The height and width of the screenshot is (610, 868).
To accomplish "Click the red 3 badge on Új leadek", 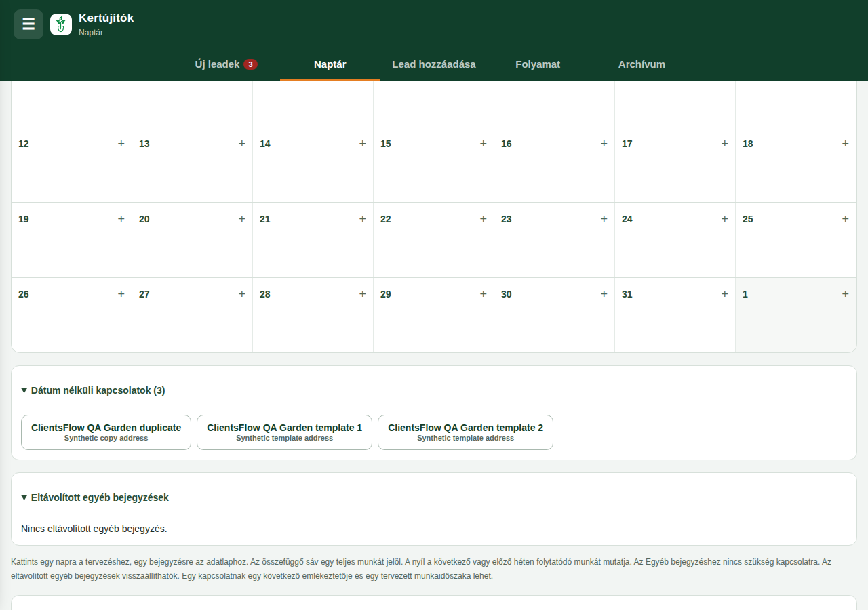I will [251, 64].
